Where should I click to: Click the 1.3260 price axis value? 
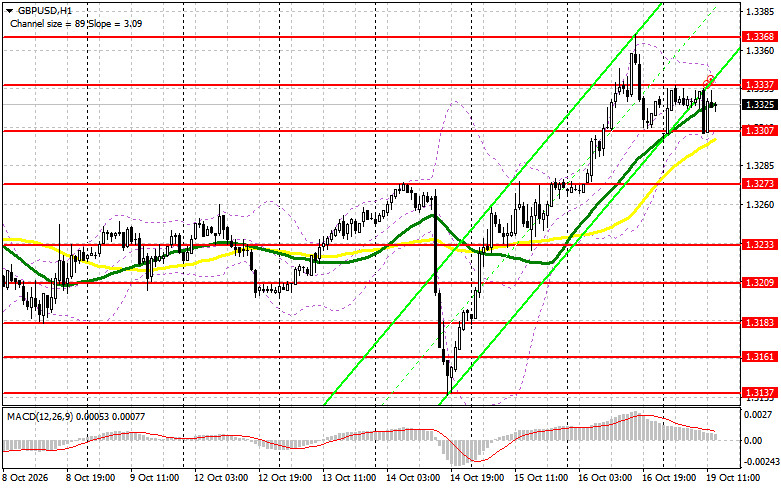[x=760, y=204]
